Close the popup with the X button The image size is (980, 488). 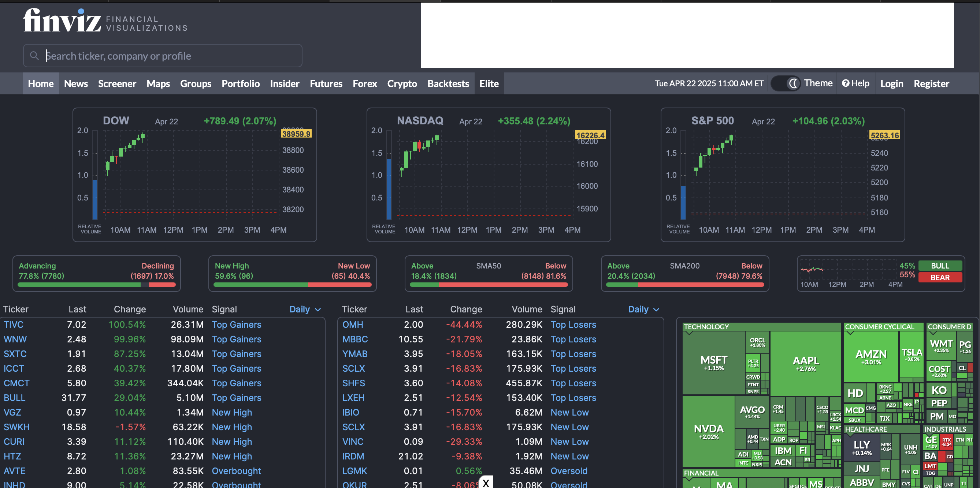(486, 483)
